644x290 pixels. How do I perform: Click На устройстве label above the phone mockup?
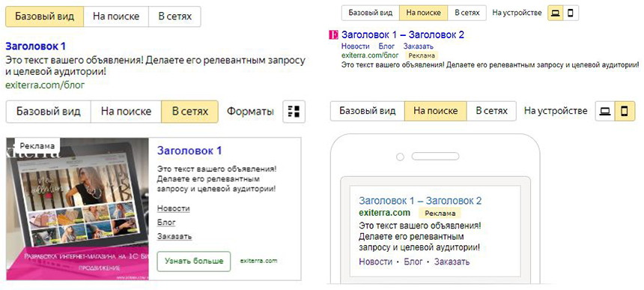coord(556,111)
